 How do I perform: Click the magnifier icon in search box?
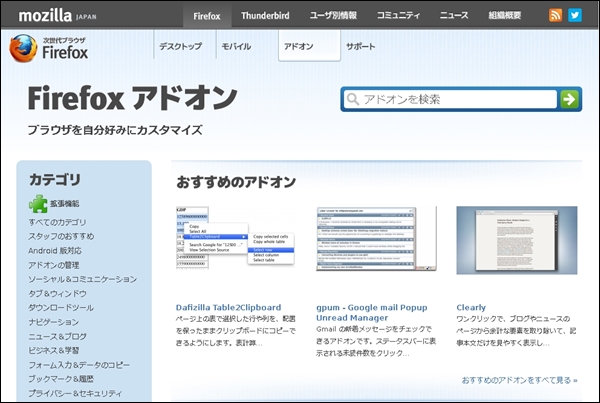(x=352, y=99)
